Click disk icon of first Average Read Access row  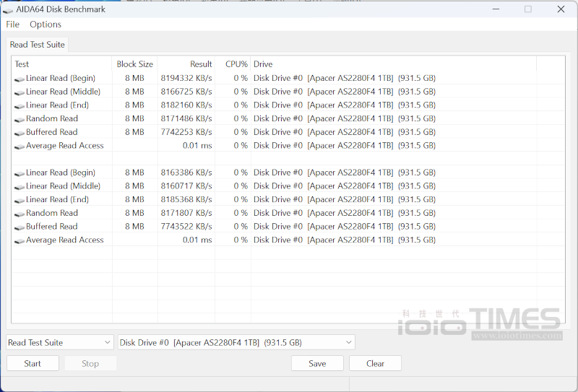pos(20,146)
